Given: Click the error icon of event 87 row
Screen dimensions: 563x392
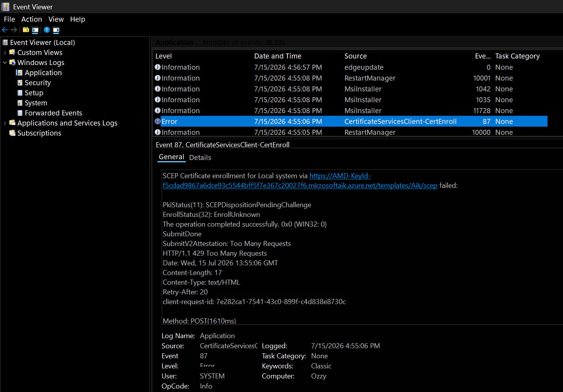Looking at the screenshot, I should point(158,121).
